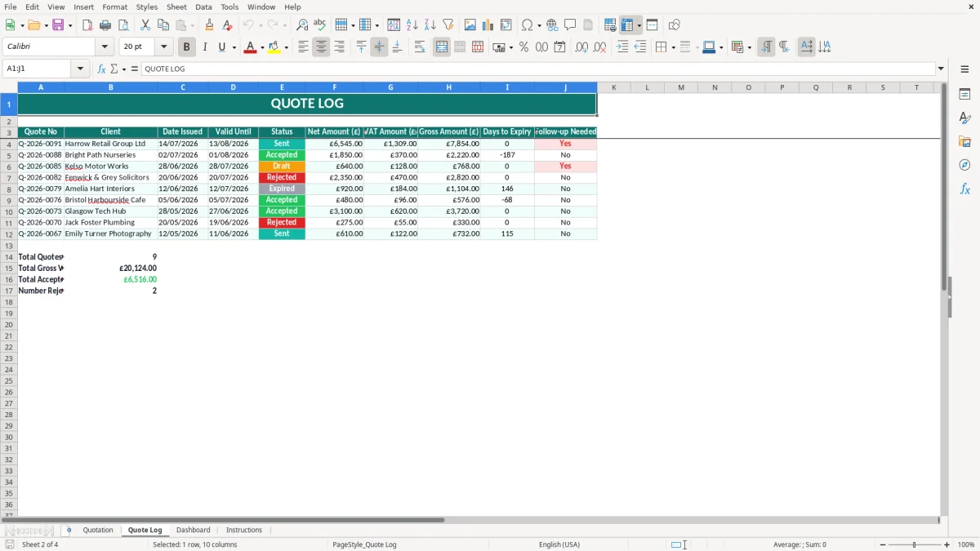Insert a pivot table

[506, 25]
